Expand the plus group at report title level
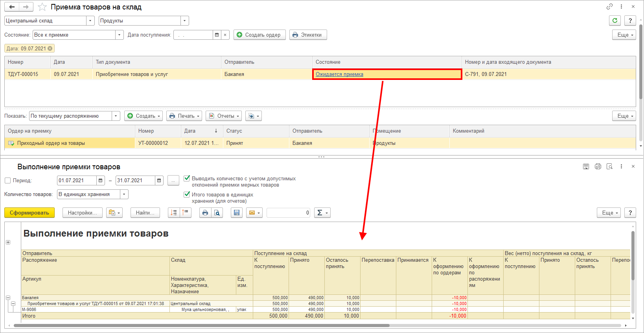Screen dimensions: 644x333 pos(8,242)
